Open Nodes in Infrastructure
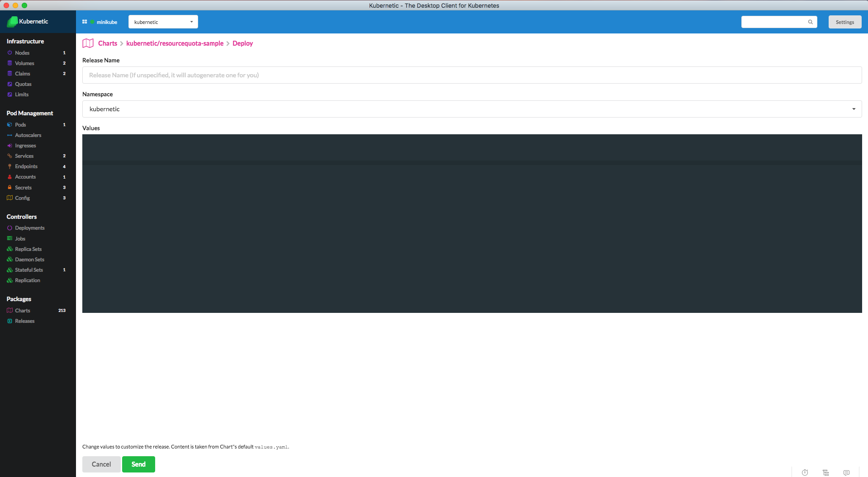The width and height of the screenshot is (868, 477). point(22,53)
